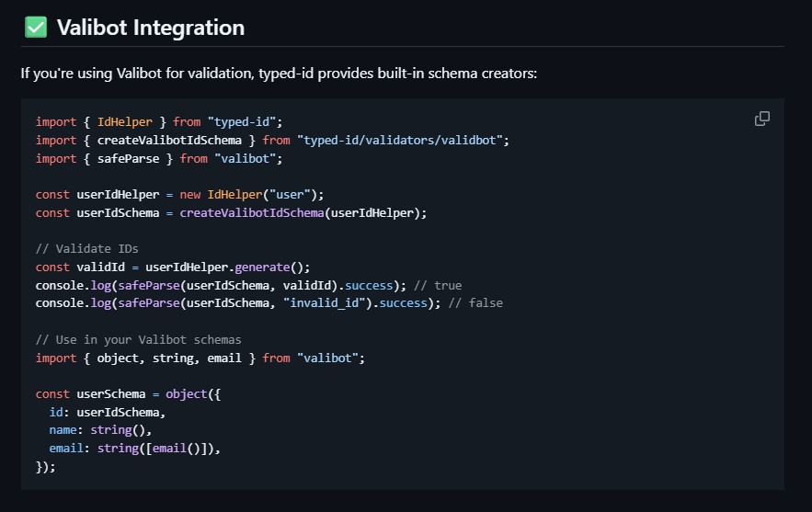Click the sentence "If you're using Valibot for validation"

click(x=137, y=74)
